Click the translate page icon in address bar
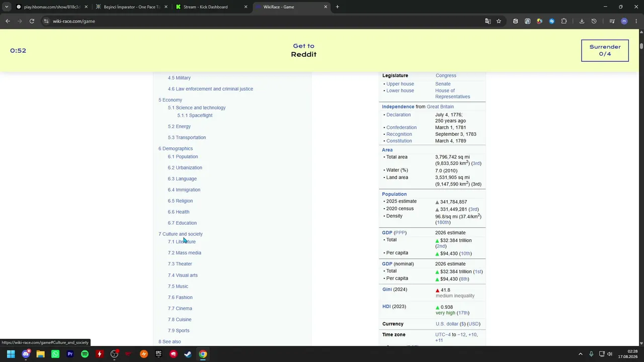 pyautogui.click(x=488, y=21)
